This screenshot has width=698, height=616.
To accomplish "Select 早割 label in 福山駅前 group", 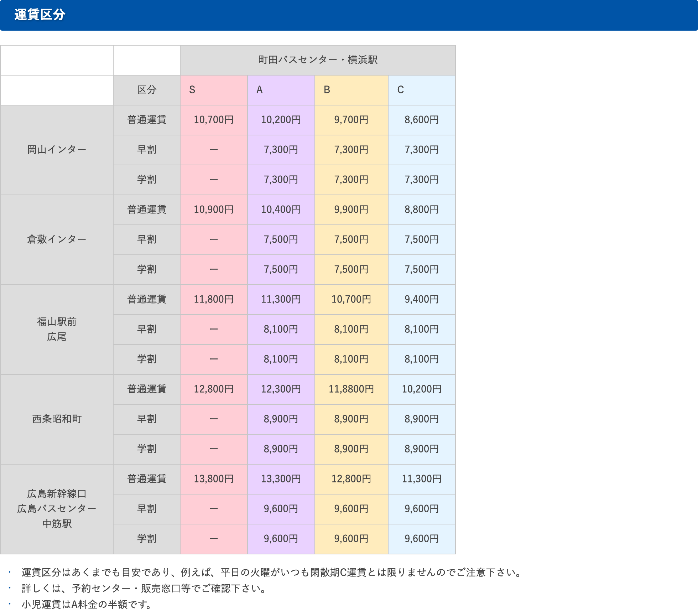I will click(x=147, y=329).
